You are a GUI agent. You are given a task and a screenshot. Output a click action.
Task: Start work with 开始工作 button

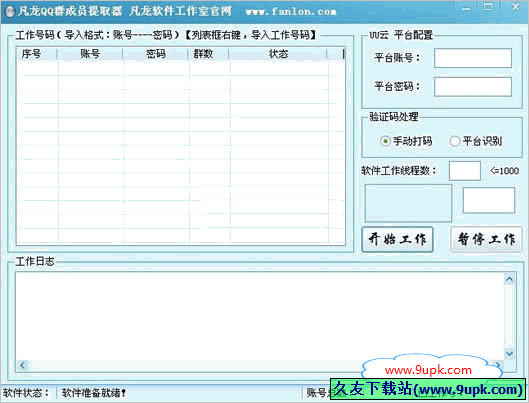397,239
